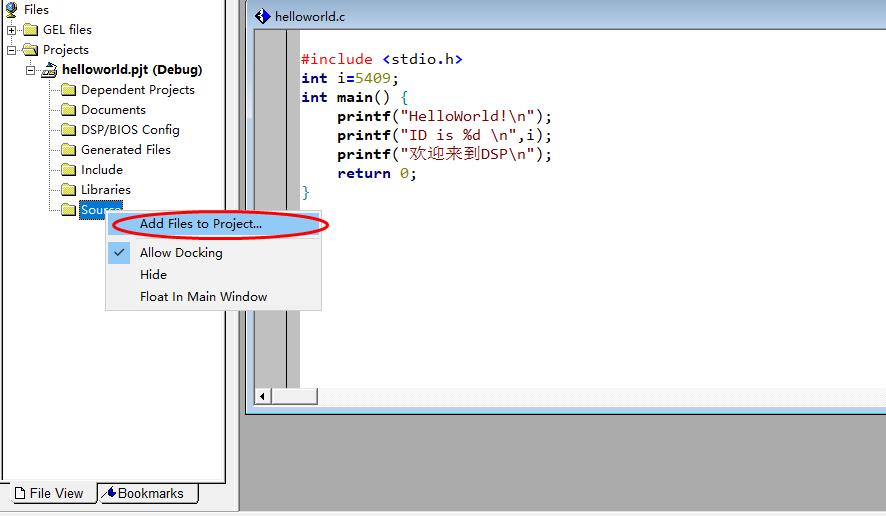Switch to the File View tab

point(49,493)
